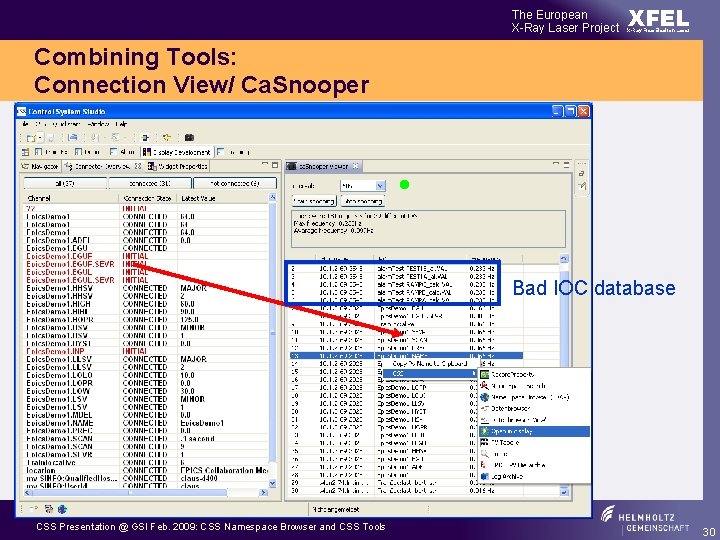The width and height of the screenshot is (720, 540).
Task: Select channel row EpicsDemo1.EGUL.SEVR
Action: pos(146,280)
